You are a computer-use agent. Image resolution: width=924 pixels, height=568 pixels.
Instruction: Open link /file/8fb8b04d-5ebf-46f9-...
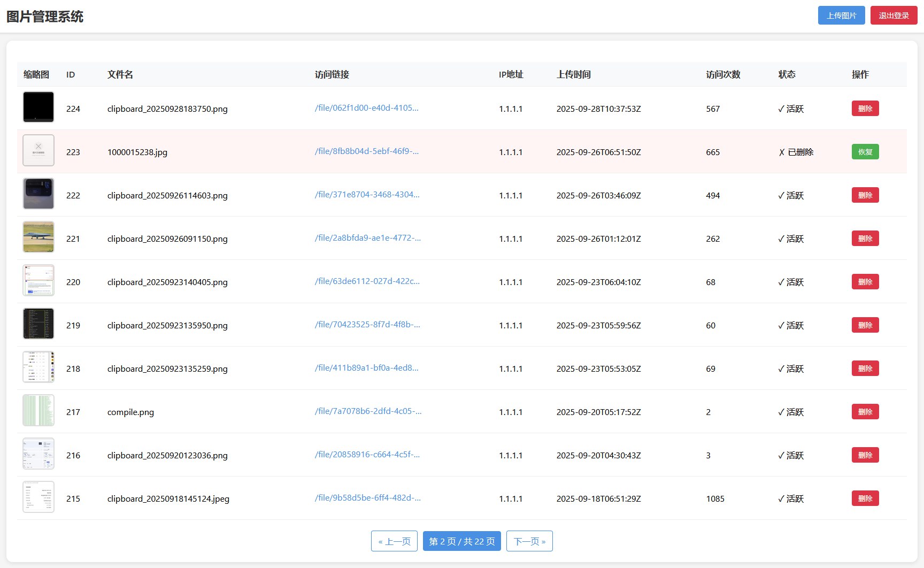366,151
